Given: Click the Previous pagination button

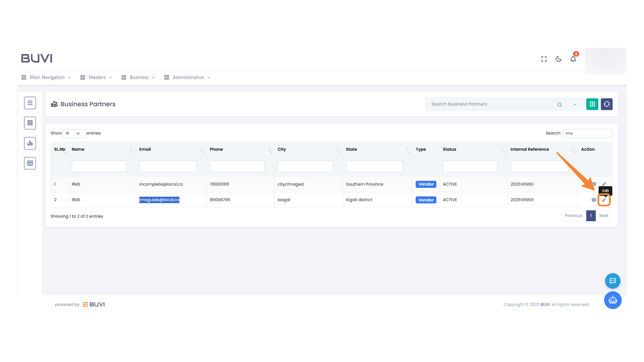Looking at the screenshot, I should point(573,216).
